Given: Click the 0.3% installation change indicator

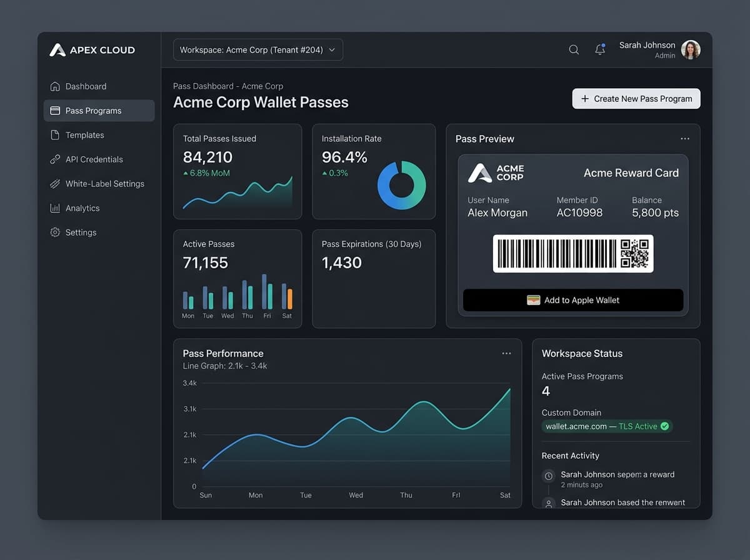Looking at the screenshot, I should point(335,173).
